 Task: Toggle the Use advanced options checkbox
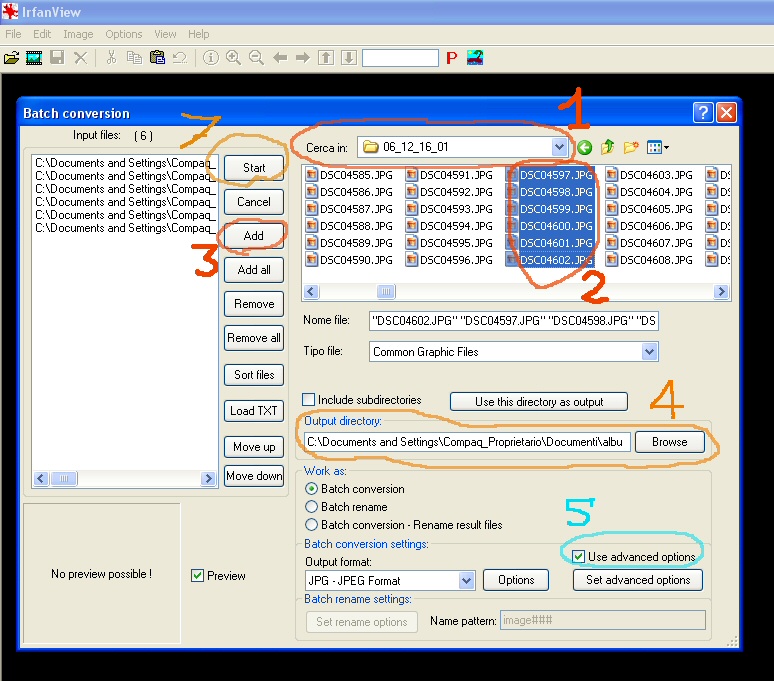pos(578,556)
